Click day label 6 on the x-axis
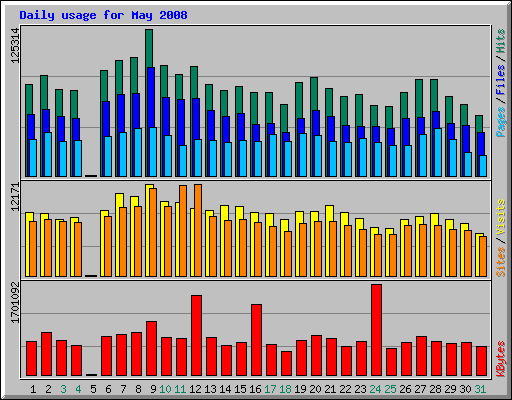The width and height of the screenshot is (512, 400). pos(108,389)
